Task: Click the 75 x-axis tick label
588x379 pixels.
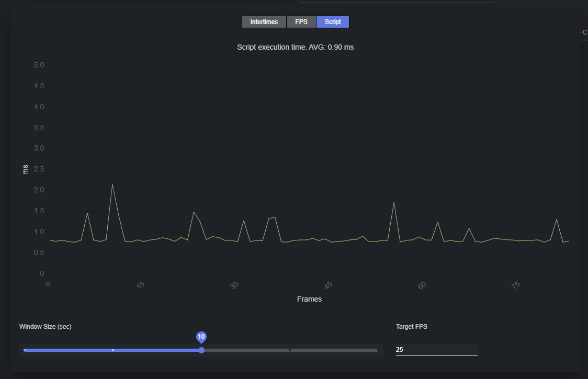Action: pos(515,285)
